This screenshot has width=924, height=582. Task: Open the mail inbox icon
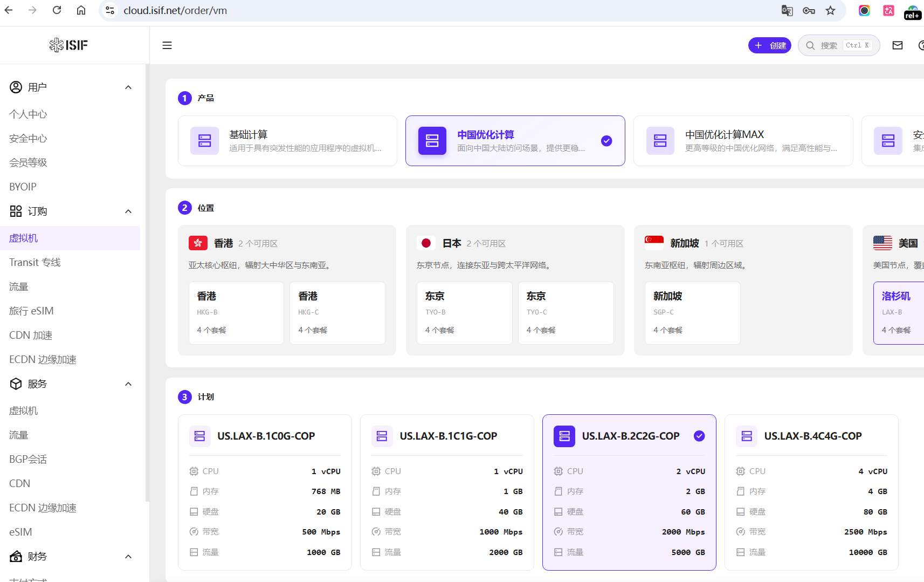click(898, 45)
